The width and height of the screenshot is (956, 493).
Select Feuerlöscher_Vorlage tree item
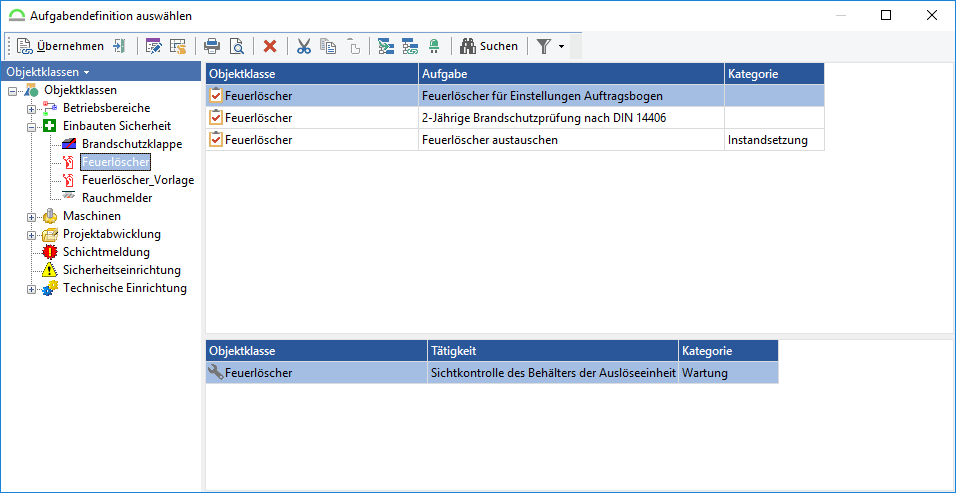tap(138, 180)
